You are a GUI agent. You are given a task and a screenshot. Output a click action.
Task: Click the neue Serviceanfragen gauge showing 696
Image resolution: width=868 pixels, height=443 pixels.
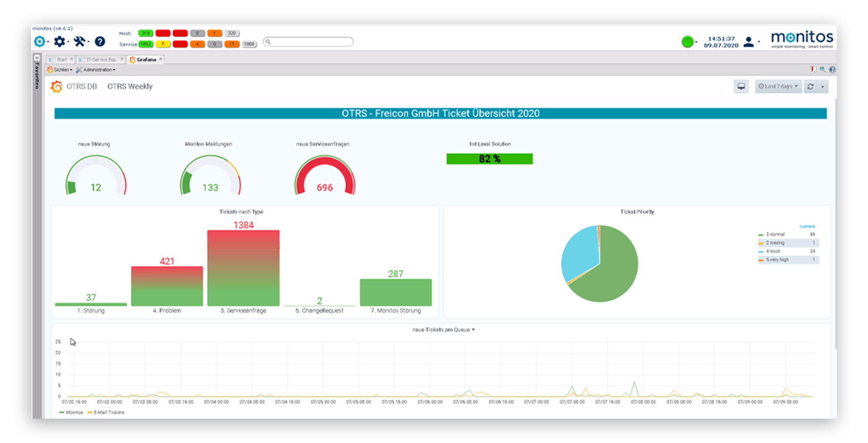coord(325,175)
